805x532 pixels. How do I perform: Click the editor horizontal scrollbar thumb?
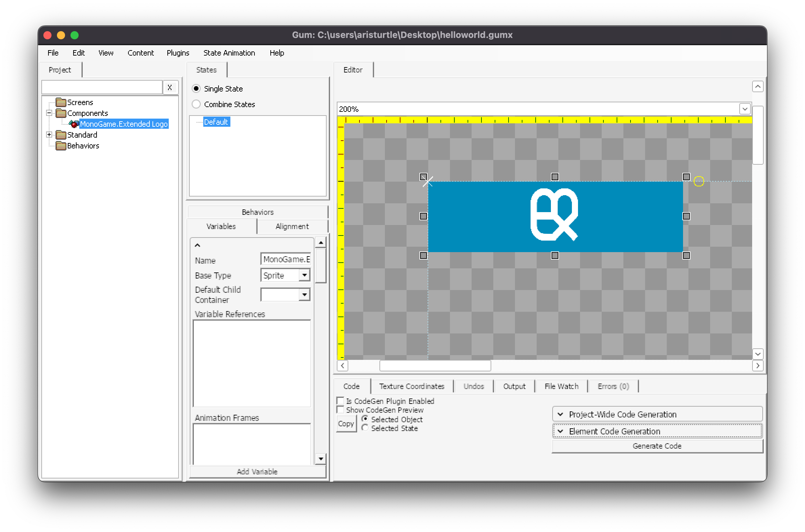coord(435,365)
